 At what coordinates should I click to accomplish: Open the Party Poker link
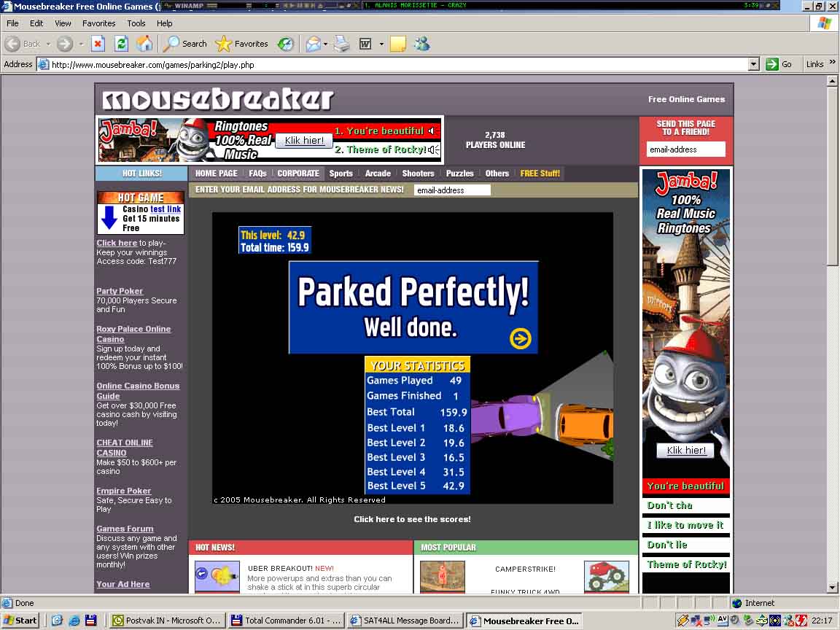coord(120,291)
